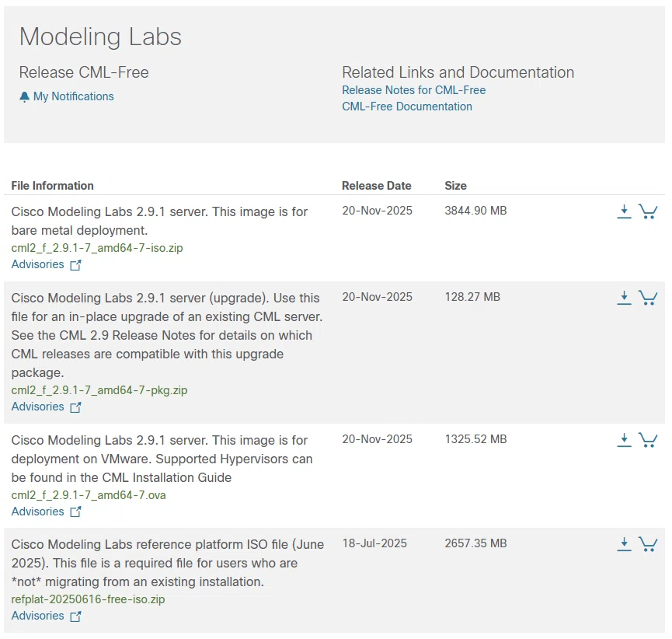Viewport: 672px width, 639px height.
Task: Click the in-place upgrade description text
Action: click(x=167, y=335)
